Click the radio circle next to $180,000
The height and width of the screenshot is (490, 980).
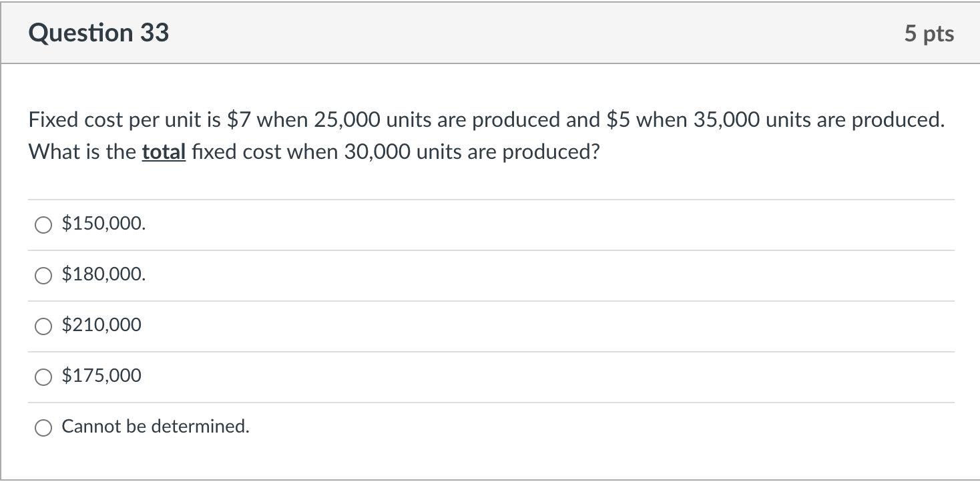tap(43, 274)
